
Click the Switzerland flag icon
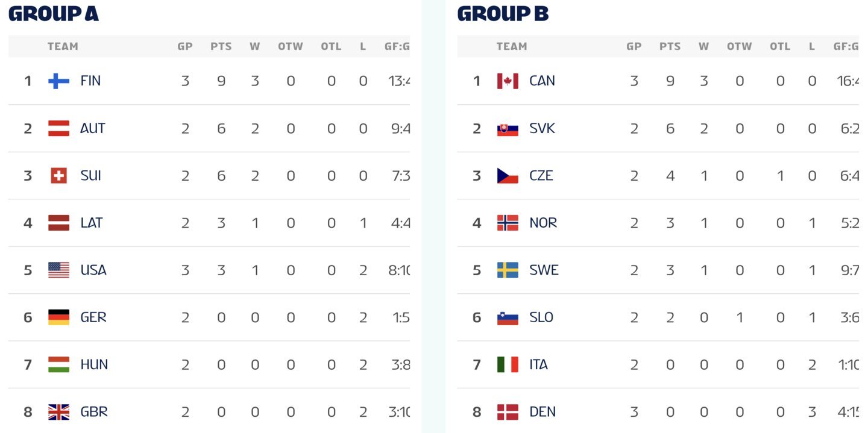point(58,176)
